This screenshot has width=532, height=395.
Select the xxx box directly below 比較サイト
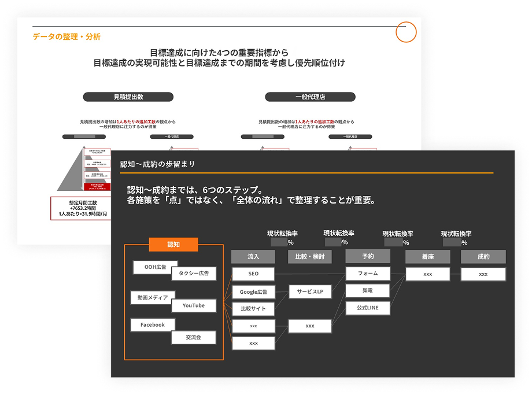pos(253,326)
